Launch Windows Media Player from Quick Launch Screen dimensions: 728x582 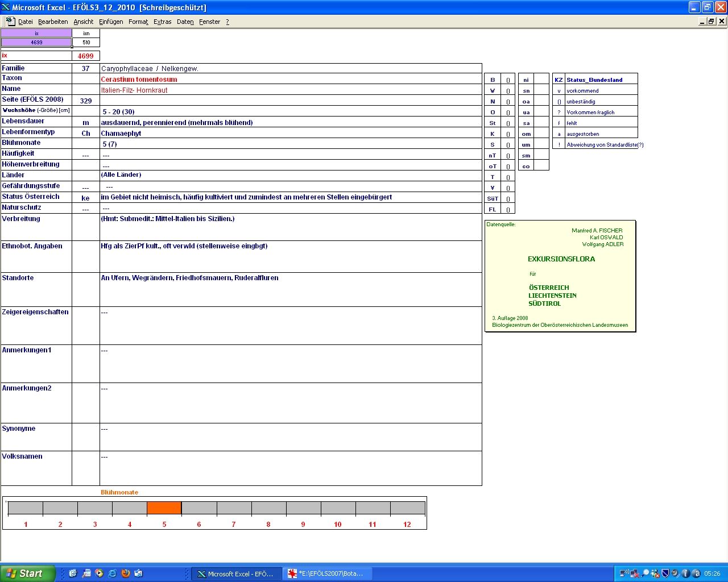point(99,573)
